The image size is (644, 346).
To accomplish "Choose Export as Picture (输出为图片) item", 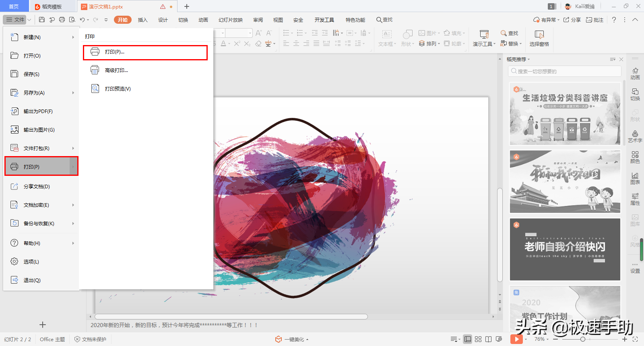I will tap(39, 130).
